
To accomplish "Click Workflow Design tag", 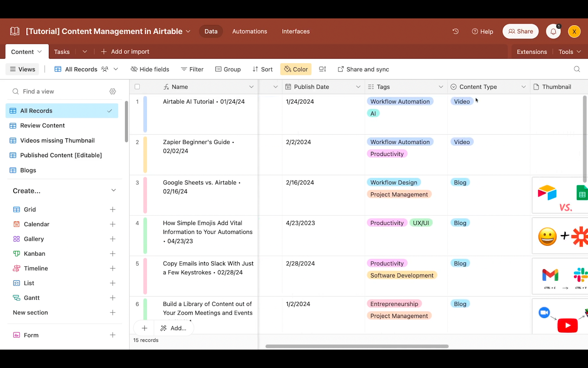I will pyautogui.click(x=394, y=183).
